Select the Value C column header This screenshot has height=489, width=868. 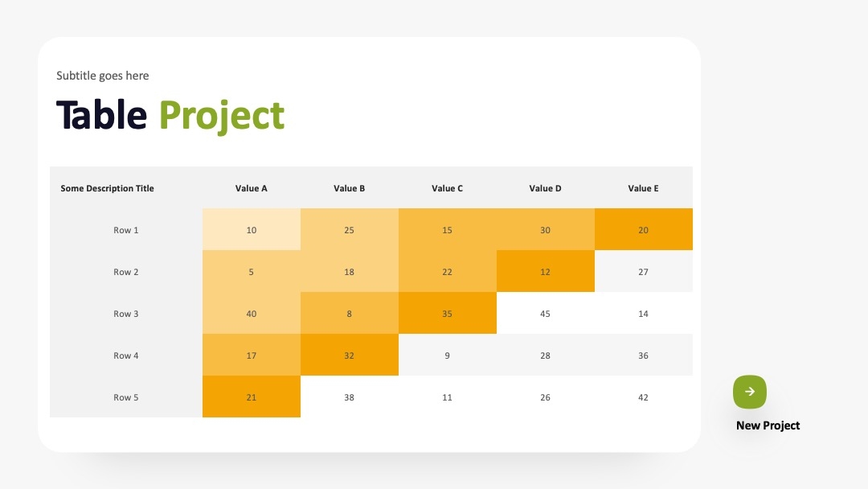pyautogui.click(x=448, y=188)
